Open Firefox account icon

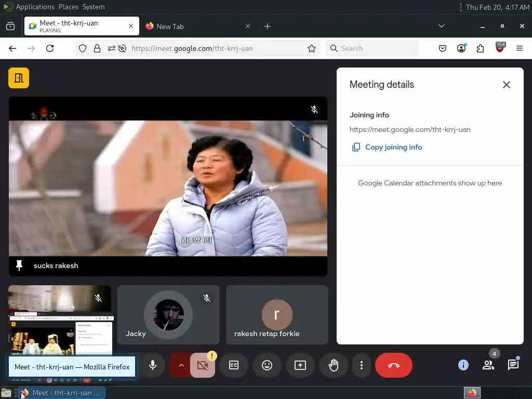[x=461, y=48]
